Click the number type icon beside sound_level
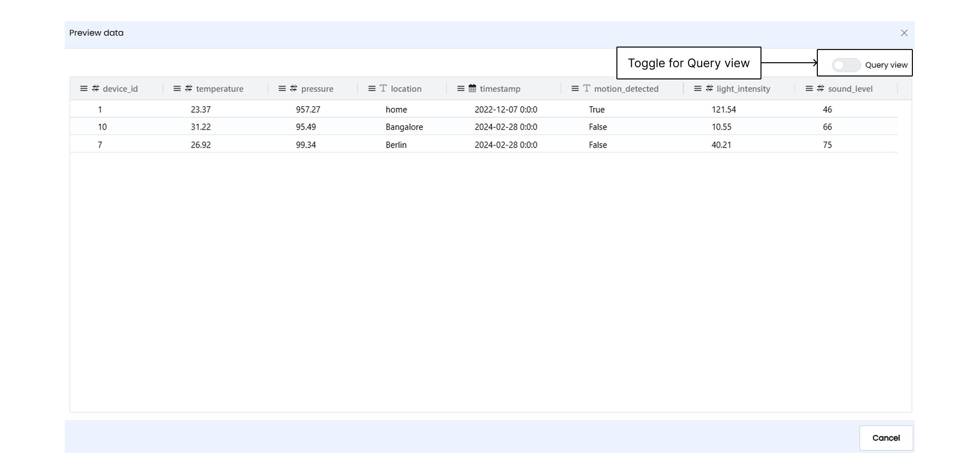980x474 pixels. [x=821, y=88]
